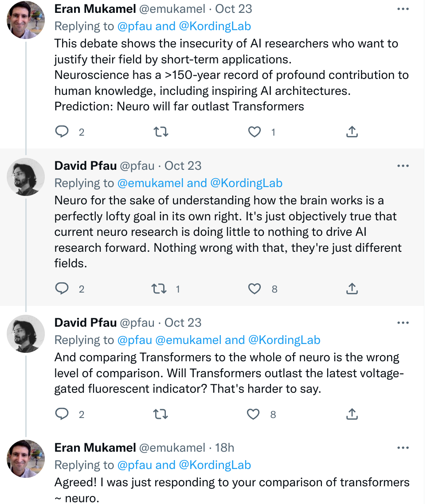Reply to Eran Mukamel's insecurity tweet
Image resolution: width=439 pixels, height=504 pixels.
click(x=62, y=132)
